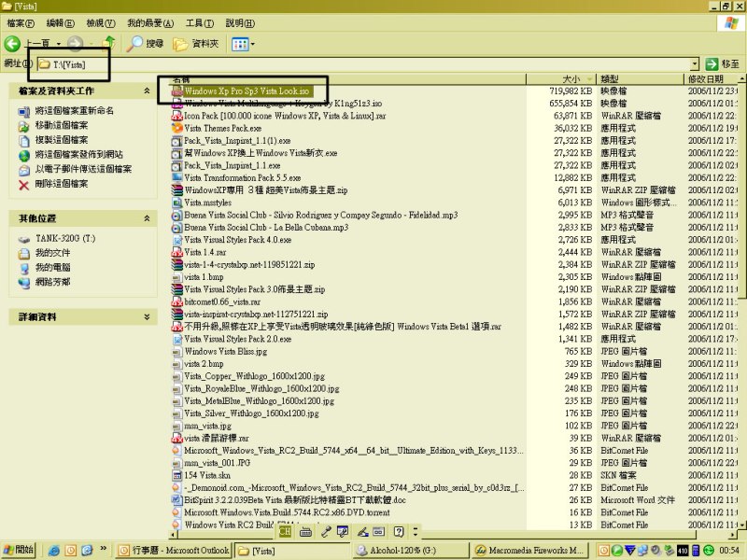Expand the address bar dropdown arrow

click(695, 63)
